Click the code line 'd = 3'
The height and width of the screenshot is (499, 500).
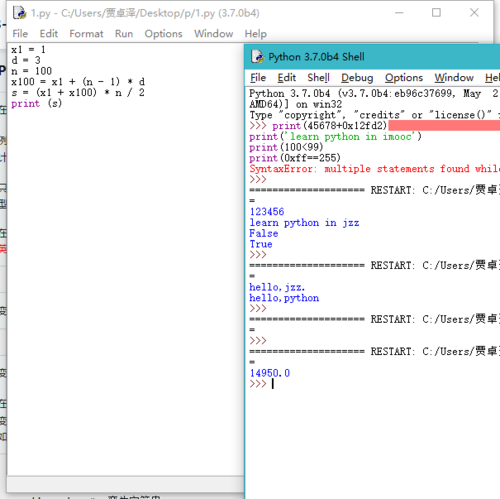[x=26, y=60]
